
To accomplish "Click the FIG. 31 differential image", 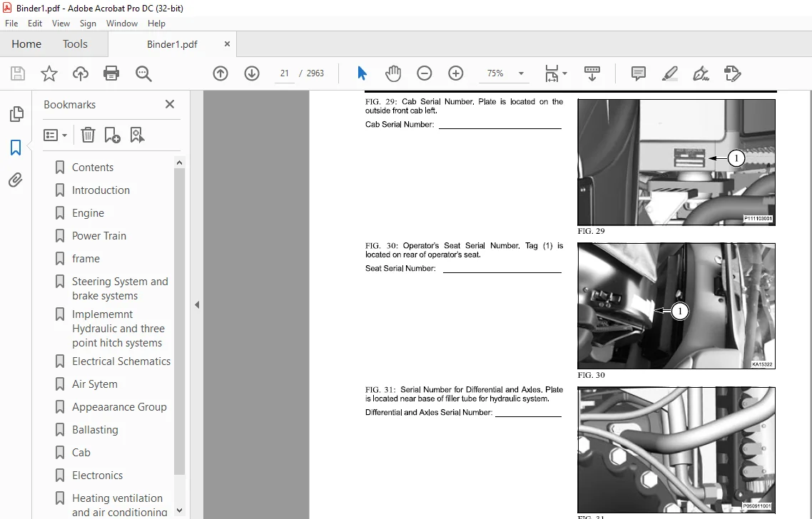I will 676,450.
